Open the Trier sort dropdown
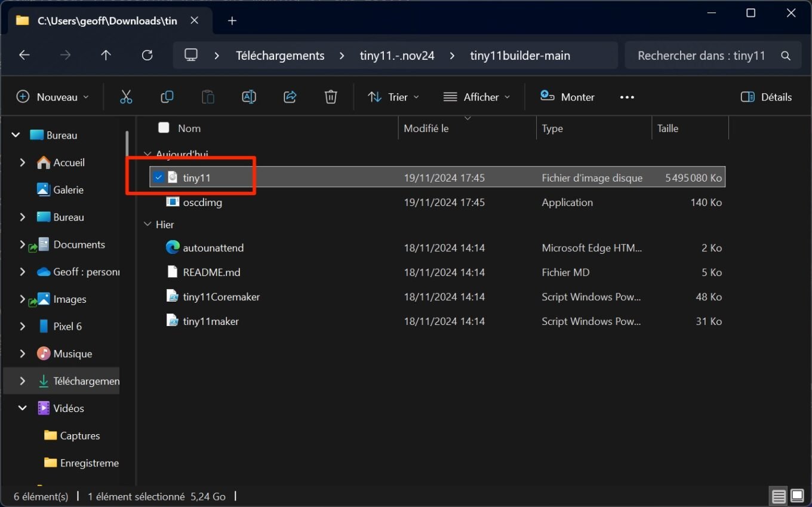Screen dimensions: 812x507 coord(393,97)
